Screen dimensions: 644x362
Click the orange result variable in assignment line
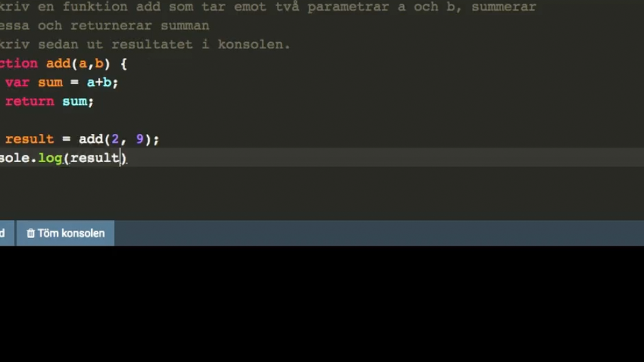coord(30,139)
